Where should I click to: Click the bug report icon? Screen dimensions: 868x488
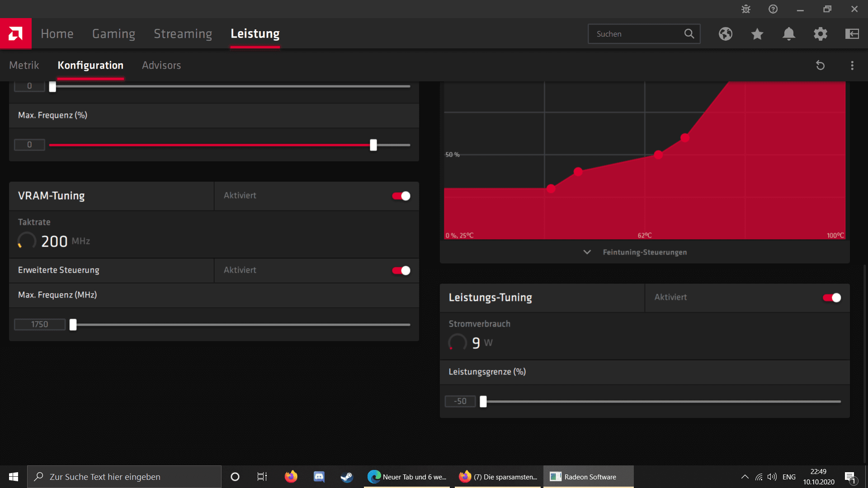746,9
